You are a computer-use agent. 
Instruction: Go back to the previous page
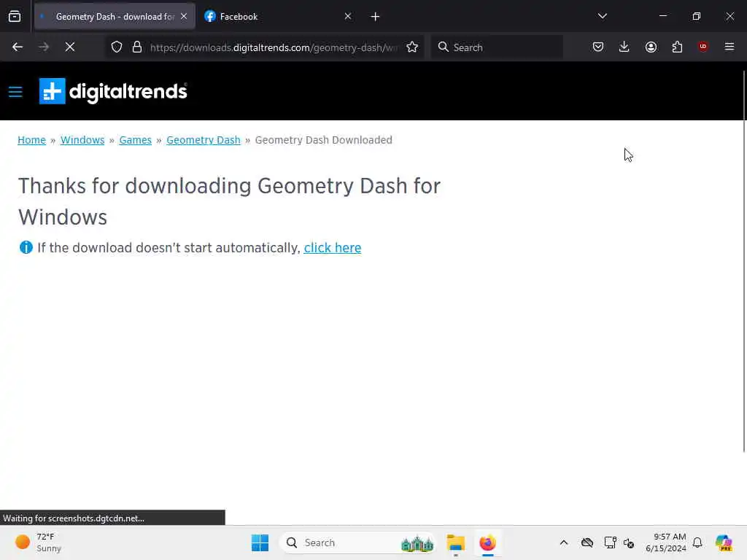18,47
